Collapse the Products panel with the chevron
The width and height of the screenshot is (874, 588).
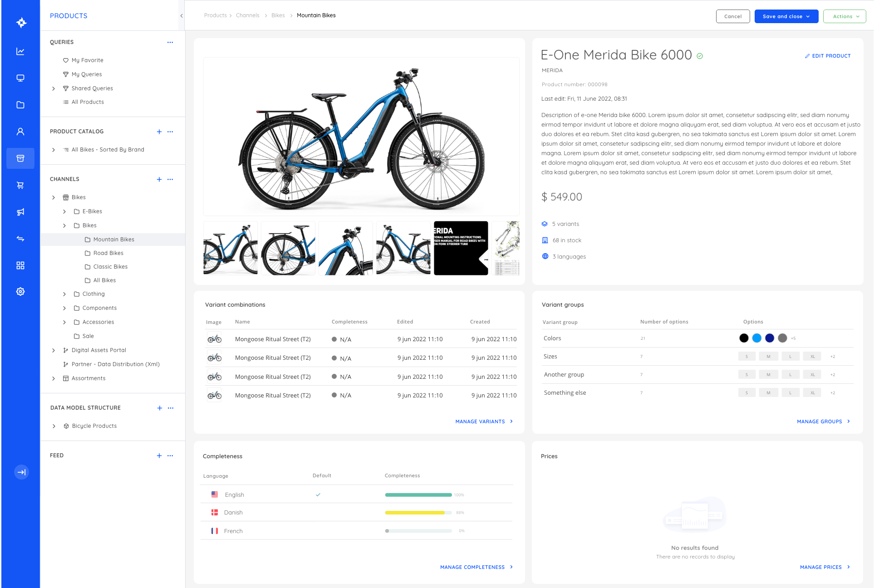click(182, 16)
